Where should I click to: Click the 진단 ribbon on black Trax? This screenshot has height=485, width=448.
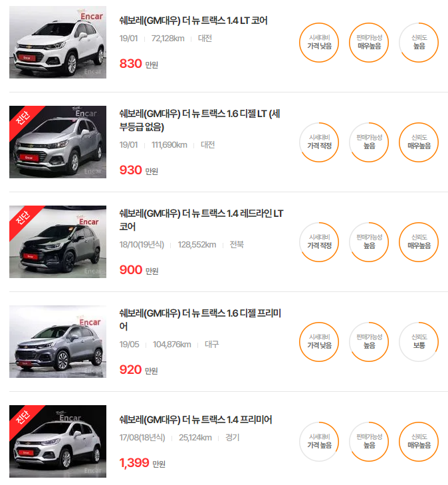(x=24, y=218)
